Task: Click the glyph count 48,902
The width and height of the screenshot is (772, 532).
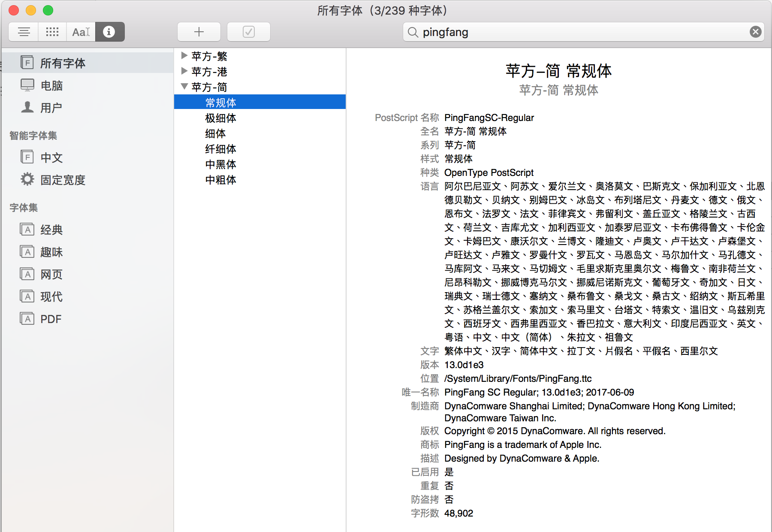Action: pyautogui.click(x=458, y=513)
